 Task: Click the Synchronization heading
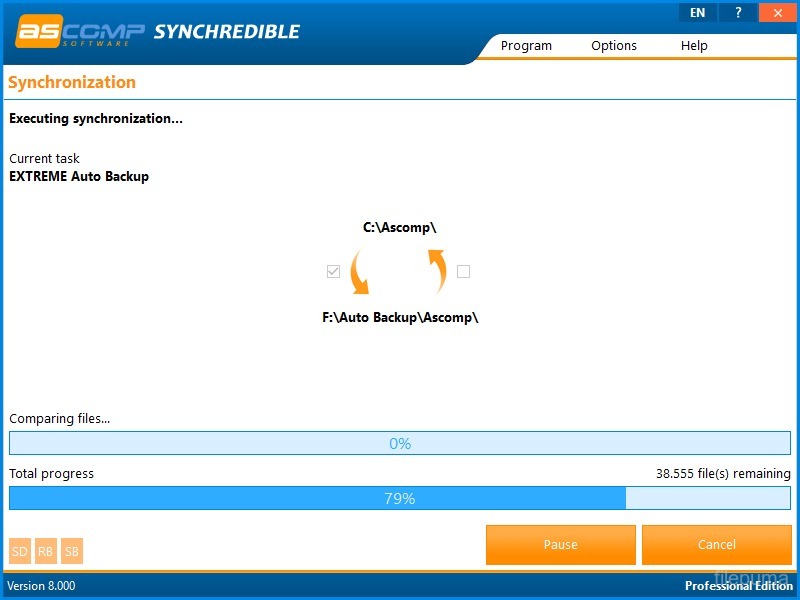(72, 83)
